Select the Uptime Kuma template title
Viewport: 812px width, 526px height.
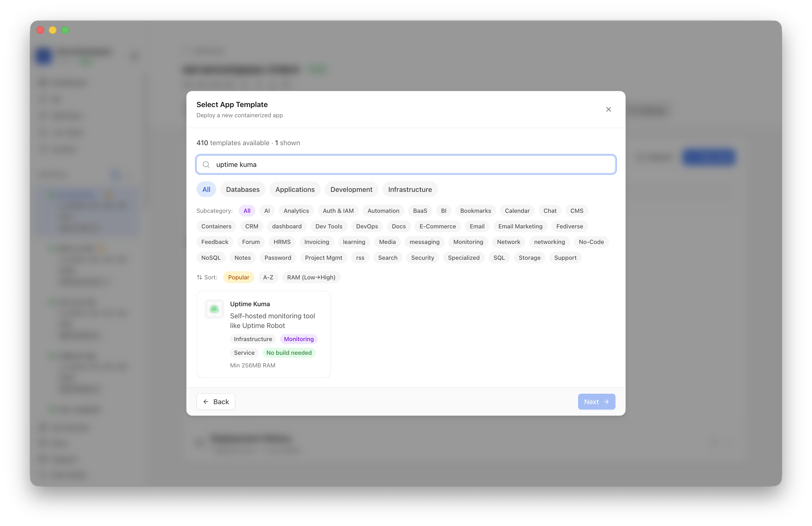[x=250, y=304]
